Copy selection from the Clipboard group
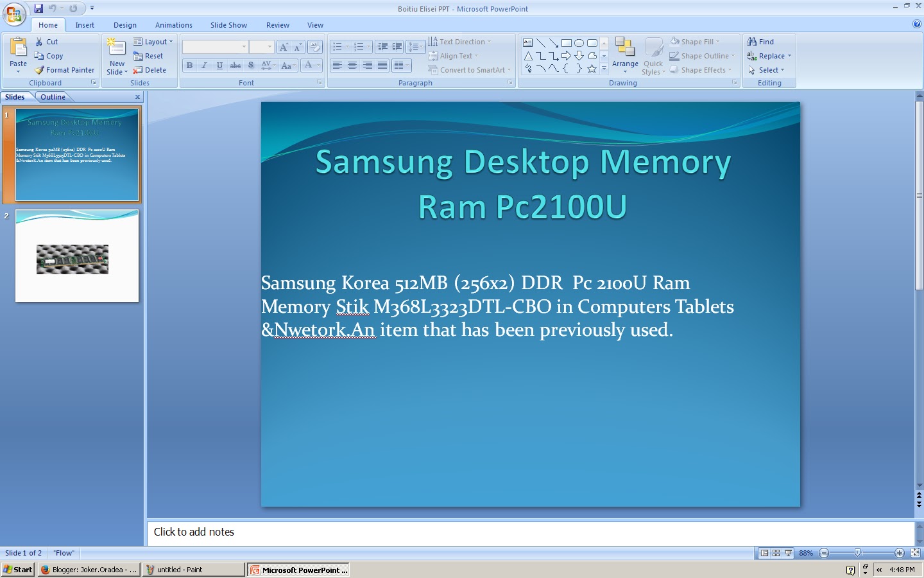Screen dimensions: 924x578 (49, 56)
